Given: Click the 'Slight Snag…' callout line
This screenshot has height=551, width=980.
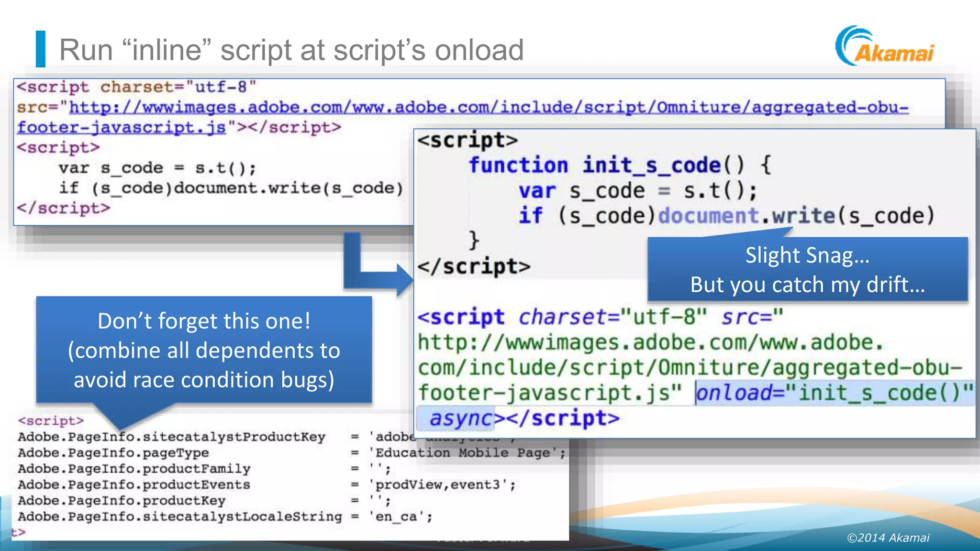Looking at the screenshot, I should (x=808, y=255).
